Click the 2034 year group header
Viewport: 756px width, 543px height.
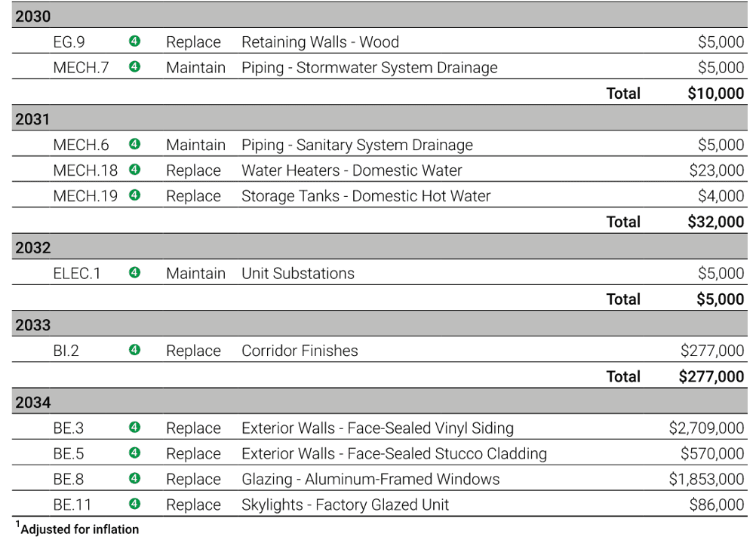tap(380, 401)
